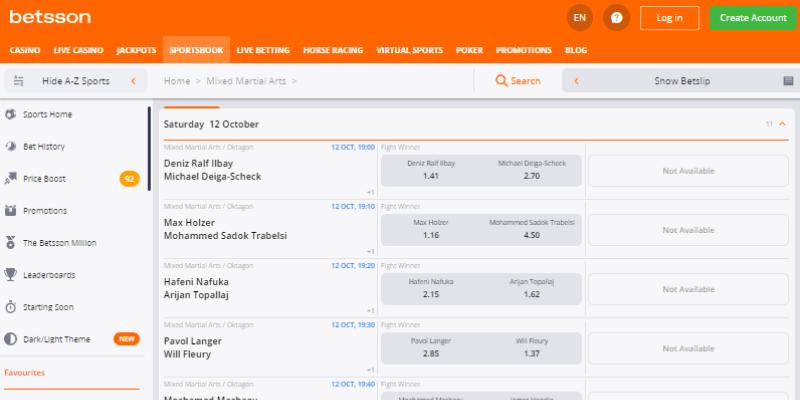Click the Dark/Light Theme half-circle icon
Screen dimensions: 800x400
(10, 339)
